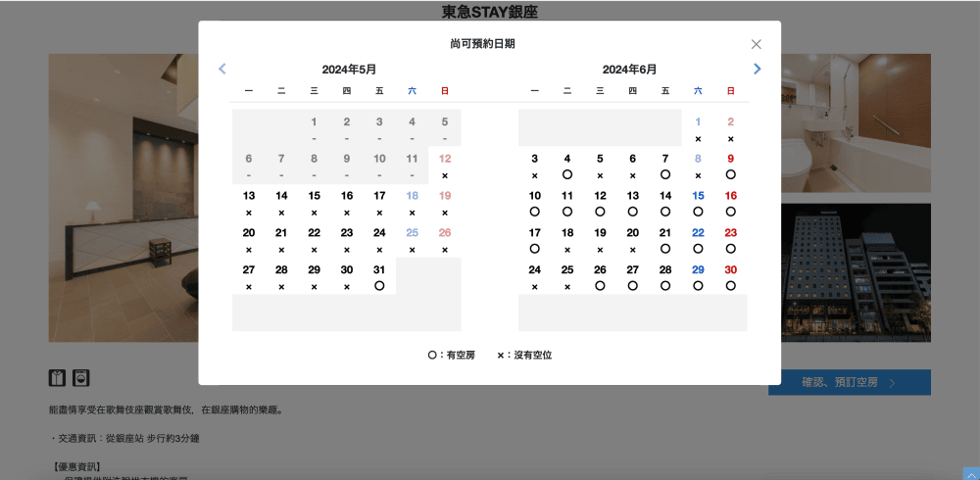
Task: Click the 東急STAY銀座 hotel title
Action: (490, 12)
